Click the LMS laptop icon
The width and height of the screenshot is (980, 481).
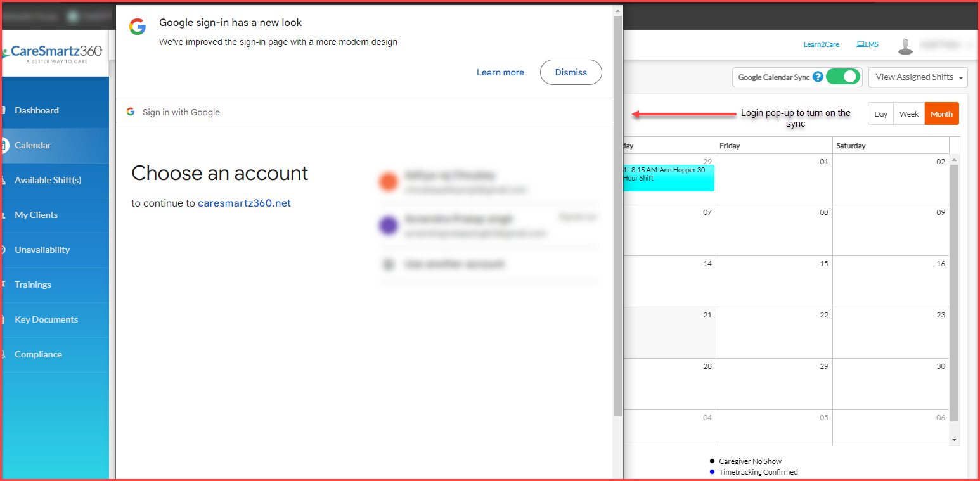coord(860,44)
